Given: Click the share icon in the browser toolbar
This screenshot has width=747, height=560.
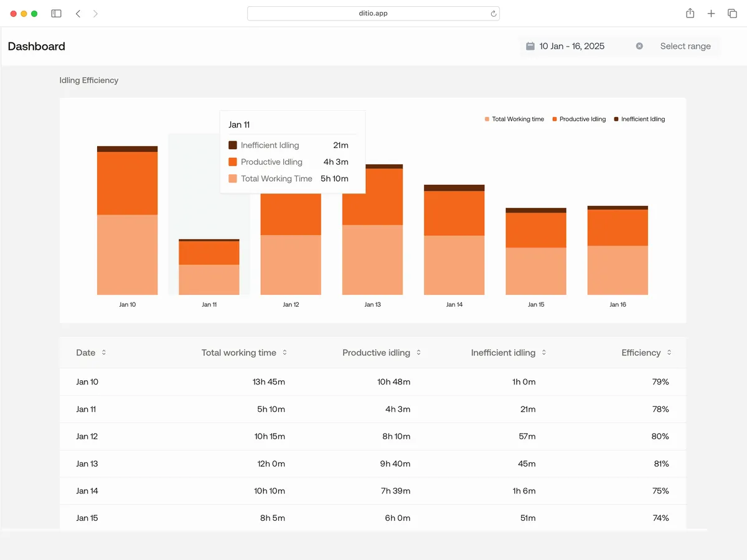Looking at the screenshot, I should [690, 13].
